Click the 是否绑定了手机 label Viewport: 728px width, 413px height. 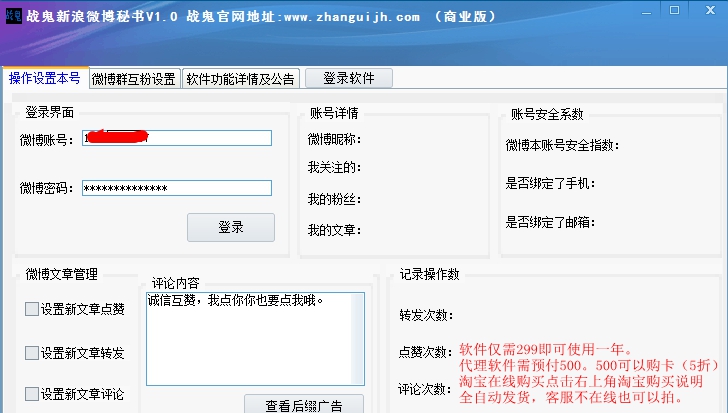551,184
